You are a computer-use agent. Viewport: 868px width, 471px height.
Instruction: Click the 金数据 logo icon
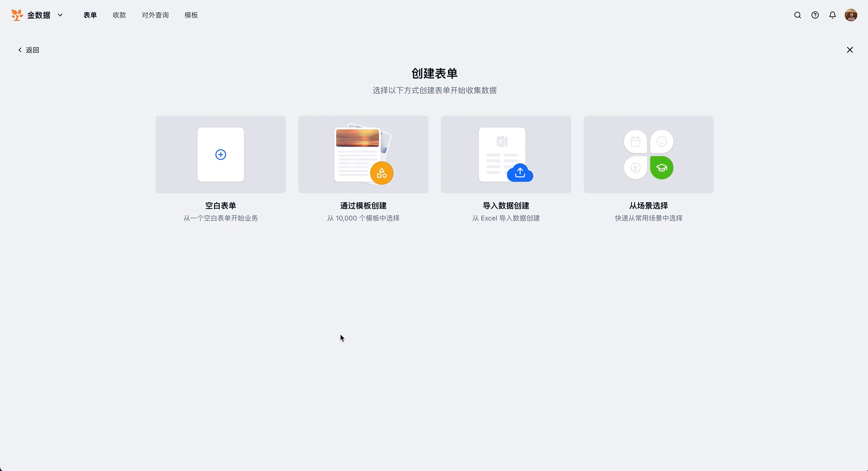[x=17, y=15]
